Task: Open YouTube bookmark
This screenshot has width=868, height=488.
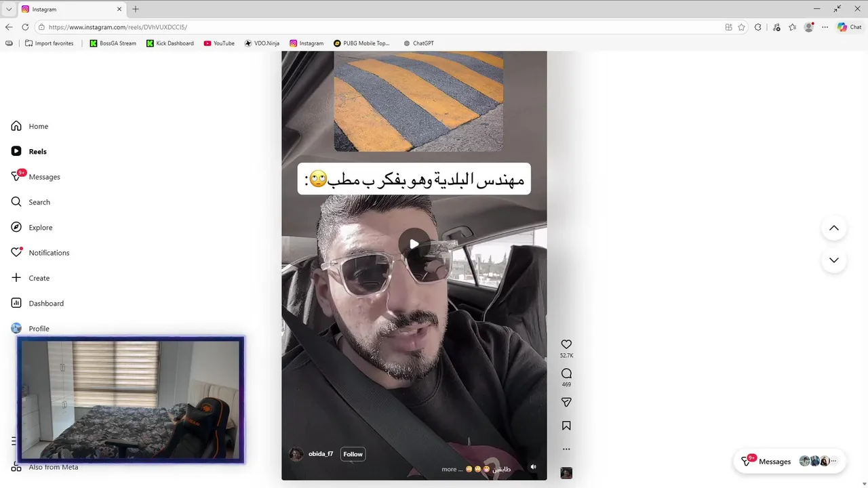Action: pyautogui.click(x=219, y=43)
